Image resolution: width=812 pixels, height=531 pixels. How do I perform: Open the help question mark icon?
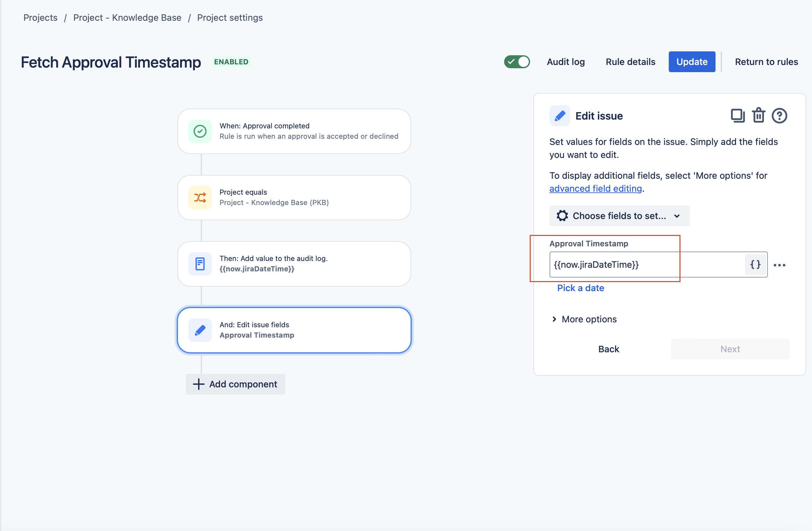(x=779, y=116)
